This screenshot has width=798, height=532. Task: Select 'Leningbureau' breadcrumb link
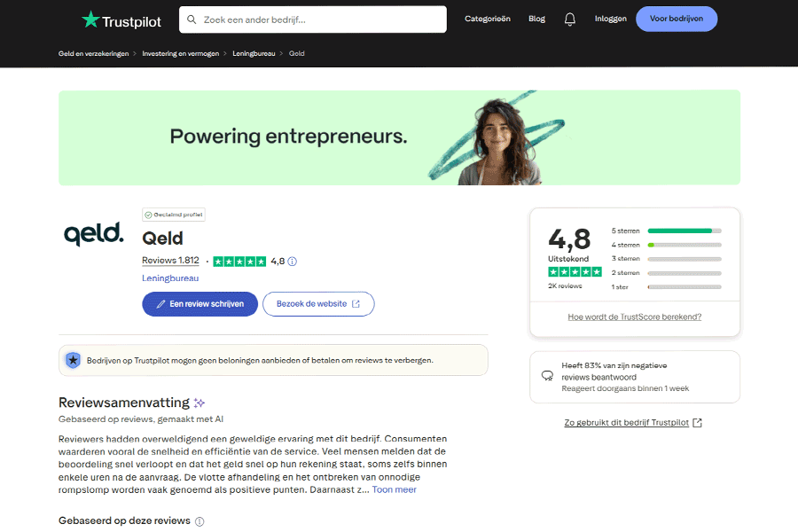point(253,54)
